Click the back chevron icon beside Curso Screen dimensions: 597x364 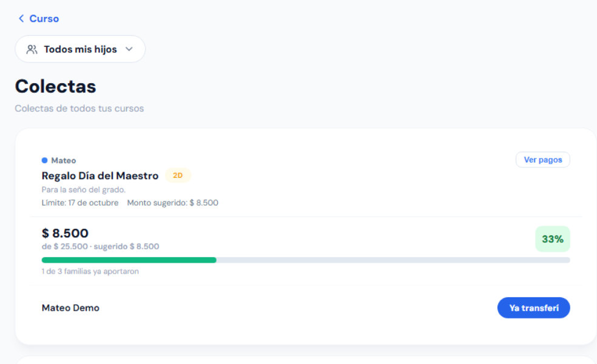21,18
